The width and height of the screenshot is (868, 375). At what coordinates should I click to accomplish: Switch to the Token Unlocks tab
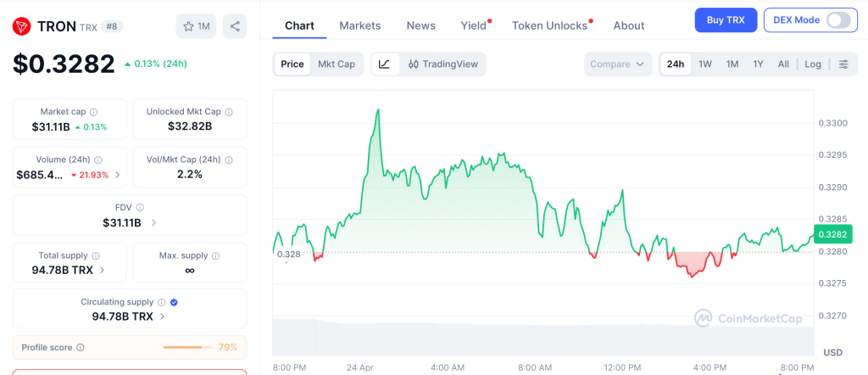[549, 25]
